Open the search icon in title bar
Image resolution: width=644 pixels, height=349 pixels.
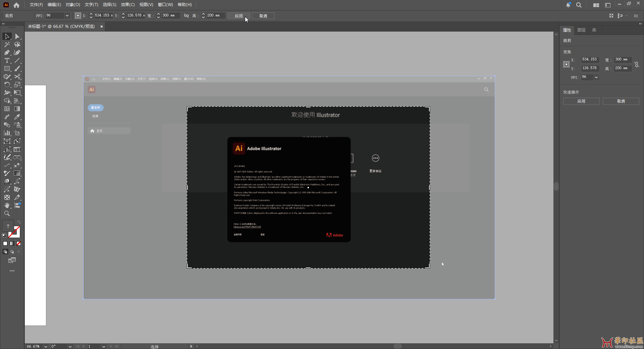click(579, 5)
